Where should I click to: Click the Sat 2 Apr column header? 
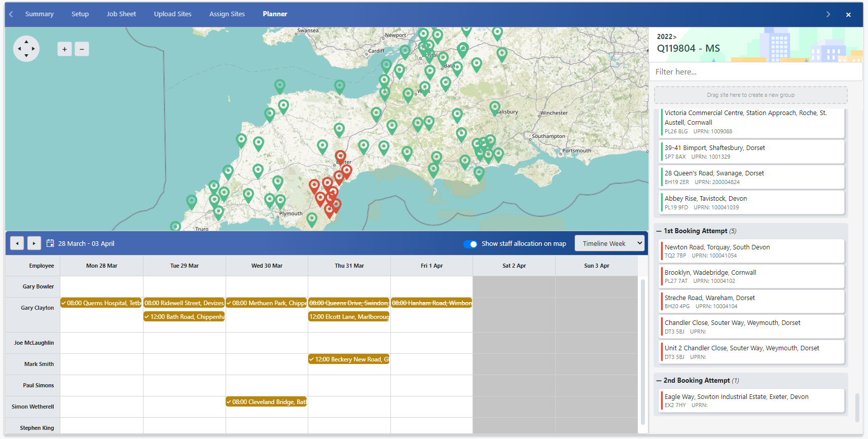(514, 266)
